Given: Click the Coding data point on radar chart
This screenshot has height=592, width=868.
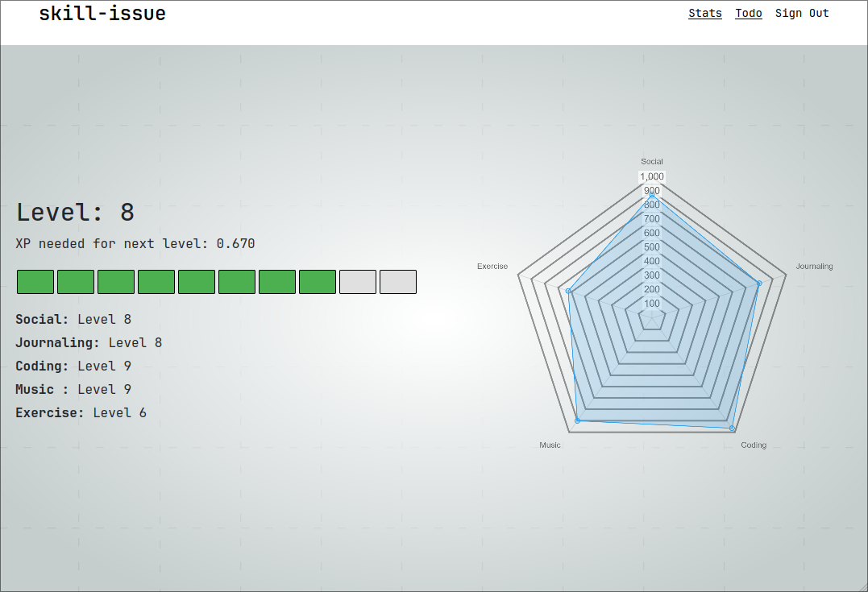Looking at the screenshot, I should 732,428.
